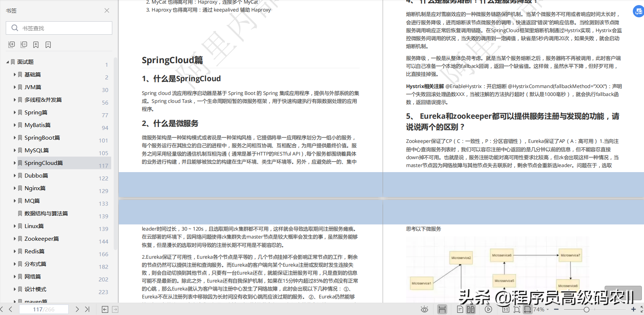
Task: Jump to the last page
Action: click(87, 309)
